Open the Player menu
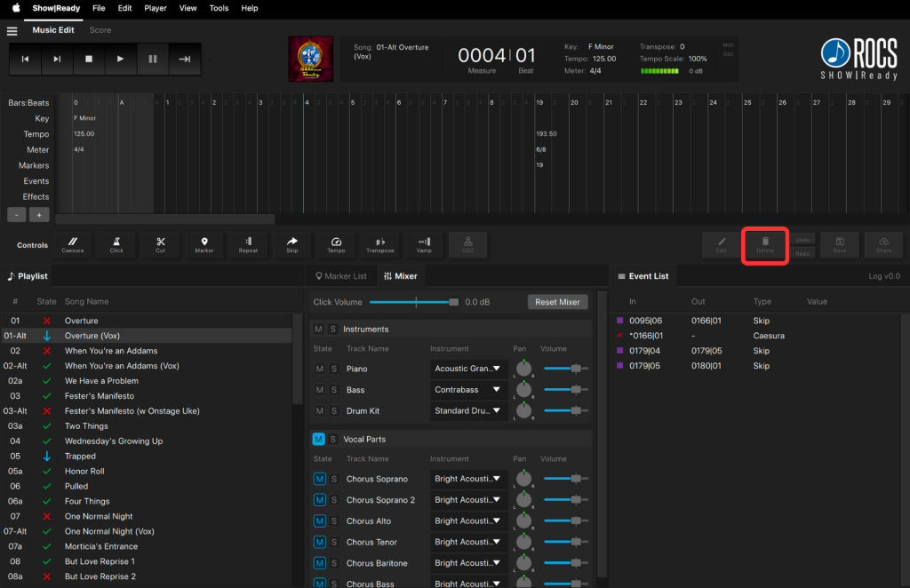The width and height of the screenshot is (910, 588). tap(156, 8)
